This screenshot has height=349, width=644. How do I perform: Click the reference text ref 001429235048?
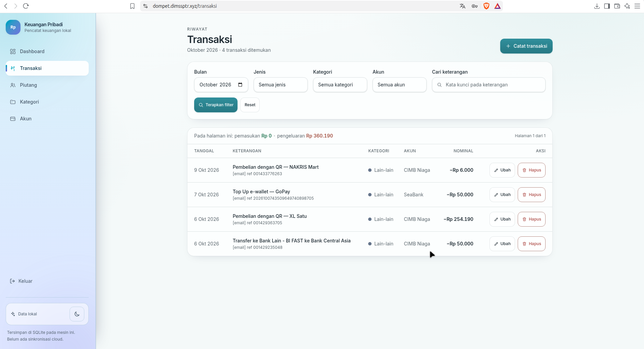pyautogui.click(x=265, y=247)
